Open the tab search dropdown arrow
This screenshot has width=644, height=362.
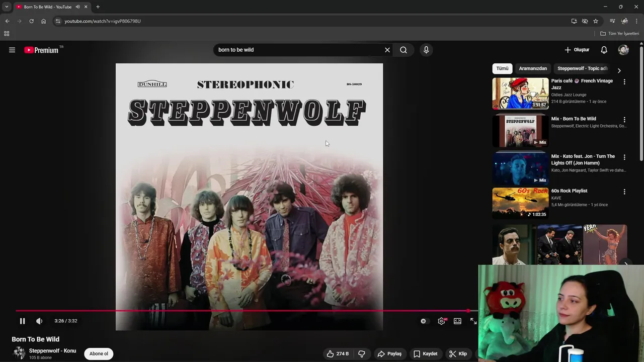tap(7, 7)
